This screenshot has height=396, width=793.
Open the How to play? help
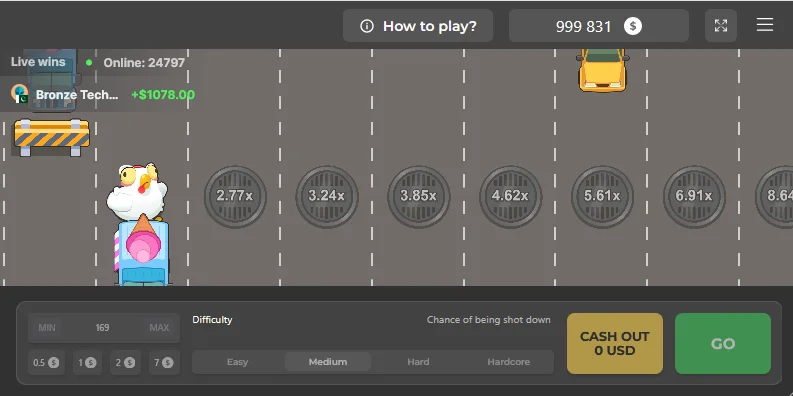coord(418,26)
